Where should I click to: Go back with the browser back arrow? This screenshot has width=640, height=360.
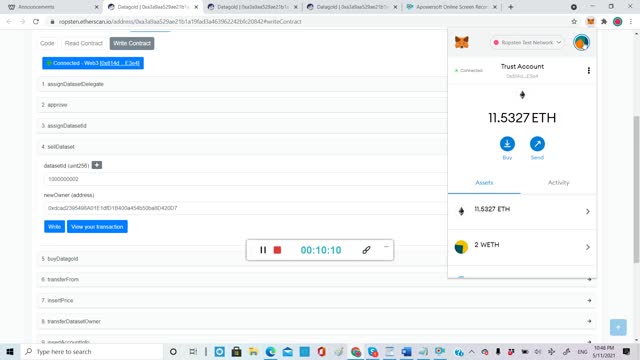9,22
